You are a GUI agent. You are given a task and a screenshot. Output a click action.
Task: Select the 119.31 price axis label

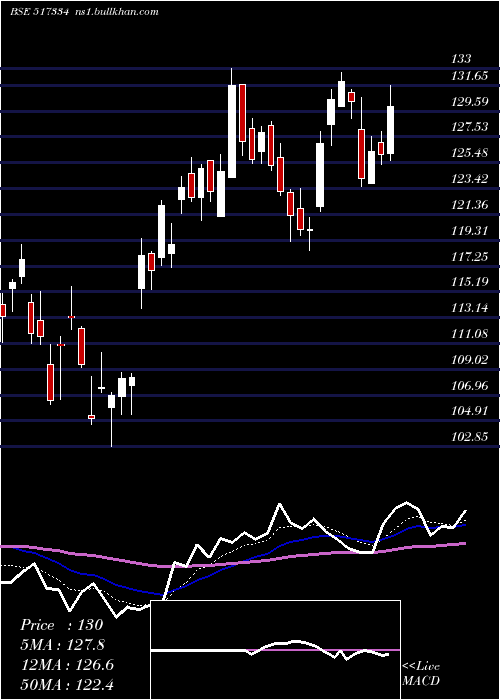pyautogui.click(x=470, y=231)
